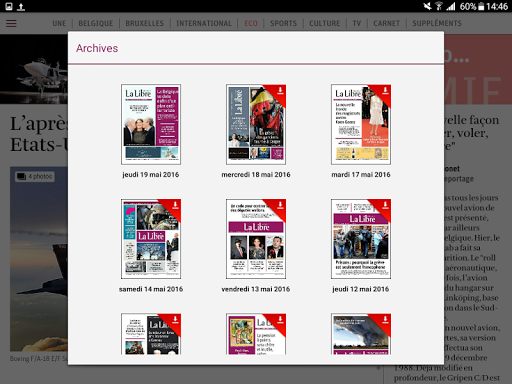Open the vendredi 13 mai 2016 cover
Image resolution: width=512 pixels, height=384 pixels.
tap(256, 239)
